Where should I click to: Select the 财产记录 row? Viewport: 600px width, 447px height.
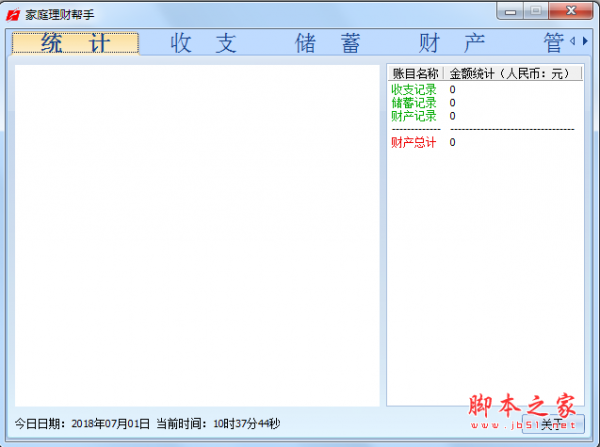[485, 116]
